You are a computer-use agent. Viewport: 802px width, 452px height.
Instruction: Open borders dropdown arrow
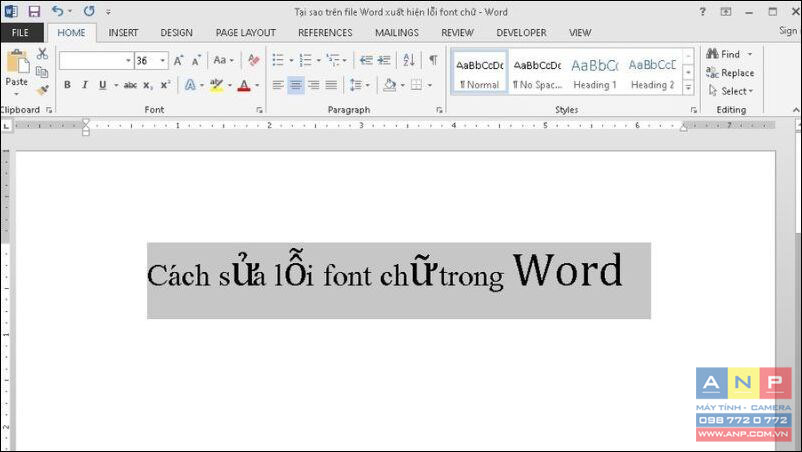(x=430, y=85)
